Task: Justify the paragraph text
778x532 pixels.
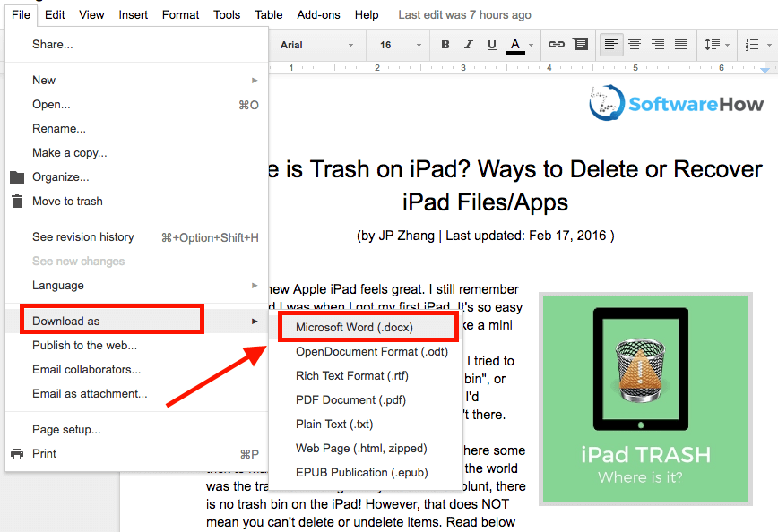Action: [681, 45]
